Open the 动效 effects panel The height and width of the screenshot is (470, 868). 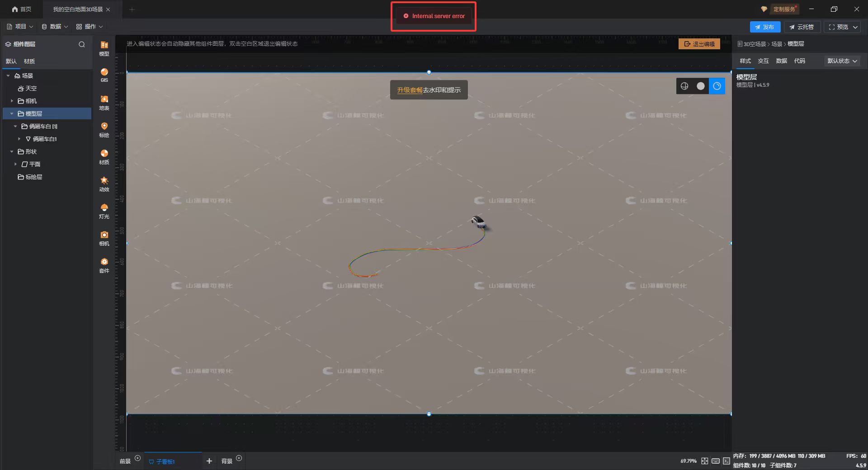point(104,183)
